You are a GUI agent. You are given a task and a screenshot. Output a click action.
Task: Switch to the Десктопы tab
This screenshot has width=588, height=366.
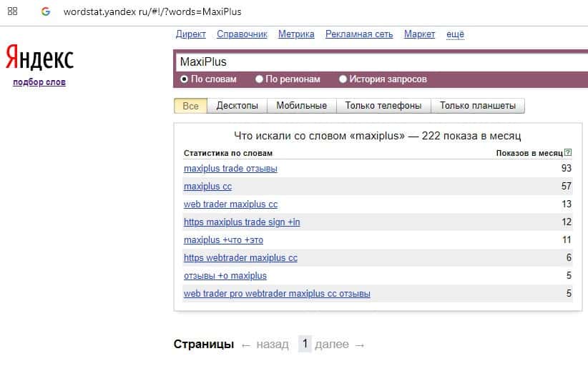point(237,106)
